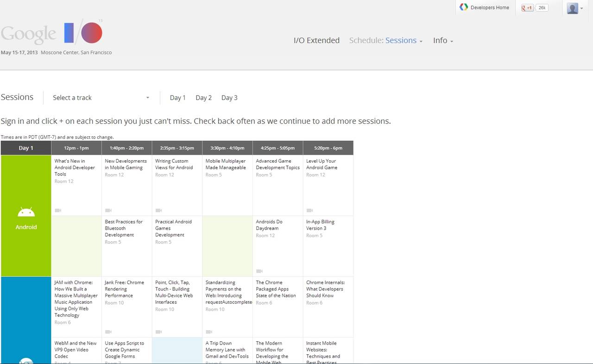Open Practical Android Games Development session
This screenshot has width=593, height=364.
[x=173, y=228]
